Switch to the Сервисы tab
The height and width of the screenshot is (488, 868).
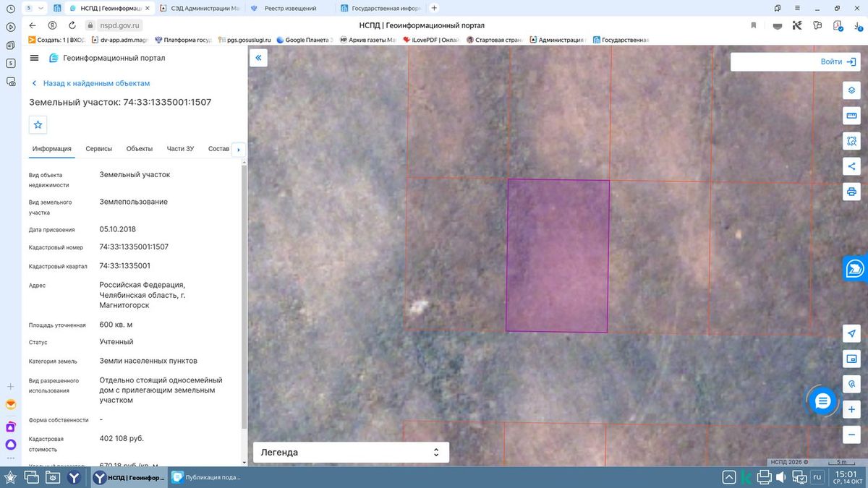tap(99, 149)
